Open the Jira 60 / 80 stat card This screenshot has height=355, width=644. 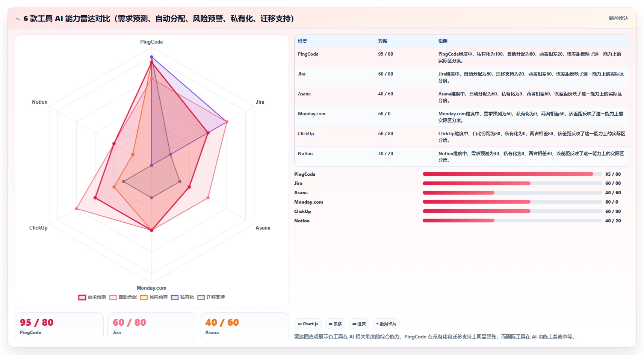(152, 326)
